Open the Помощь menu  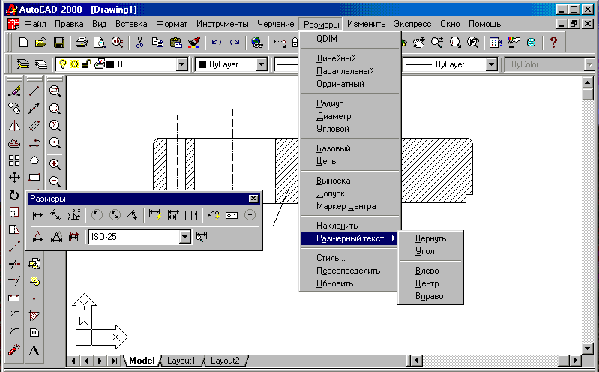point(484,24)
